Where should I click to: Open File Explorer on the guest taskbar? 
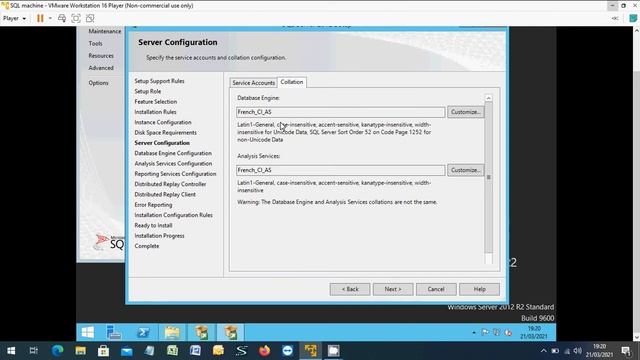point(172,332)
